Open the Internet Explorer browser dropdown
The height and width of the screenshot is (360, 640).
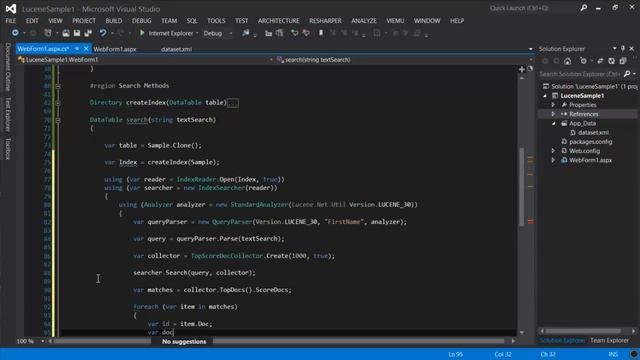[197, 33]
